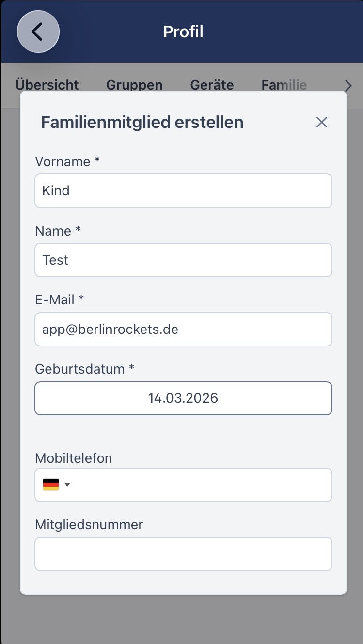Go to the Familie tab
Image resolution: width=363 pixels, height=644 pixels.
coord(284,85)
